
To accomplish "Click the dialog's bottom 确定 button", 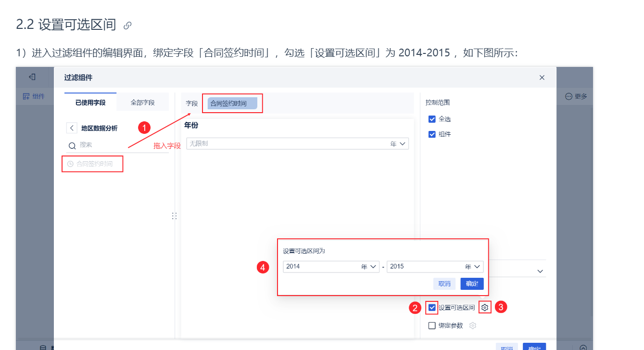I will coord(534,347).
